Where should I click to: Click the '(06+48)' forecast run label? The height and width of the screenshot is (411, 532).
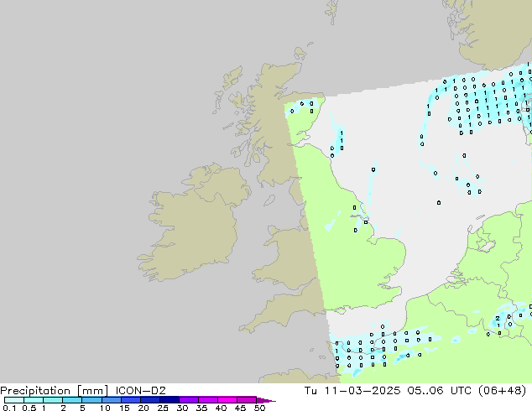click(x=502, y=391)
